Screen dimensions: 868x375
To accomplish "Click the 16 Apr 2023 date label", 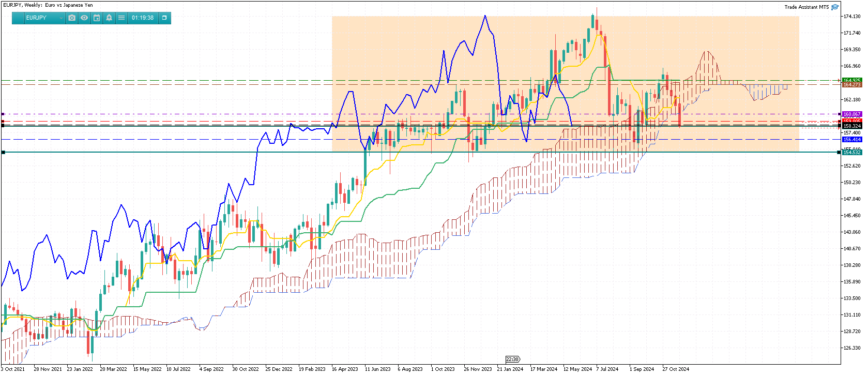I will point(345,369).
